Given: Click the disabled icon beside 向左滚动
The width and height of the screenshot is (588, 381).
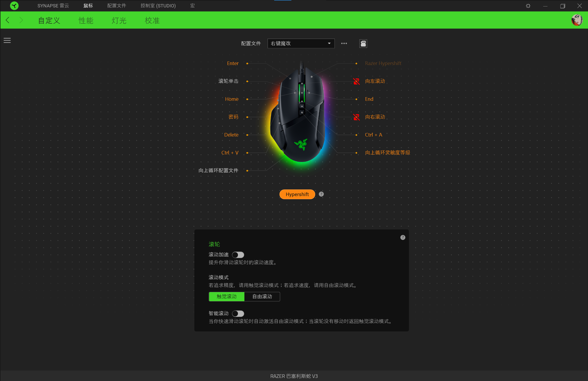Looking at the screenshot, I should [x=356, y=81].
